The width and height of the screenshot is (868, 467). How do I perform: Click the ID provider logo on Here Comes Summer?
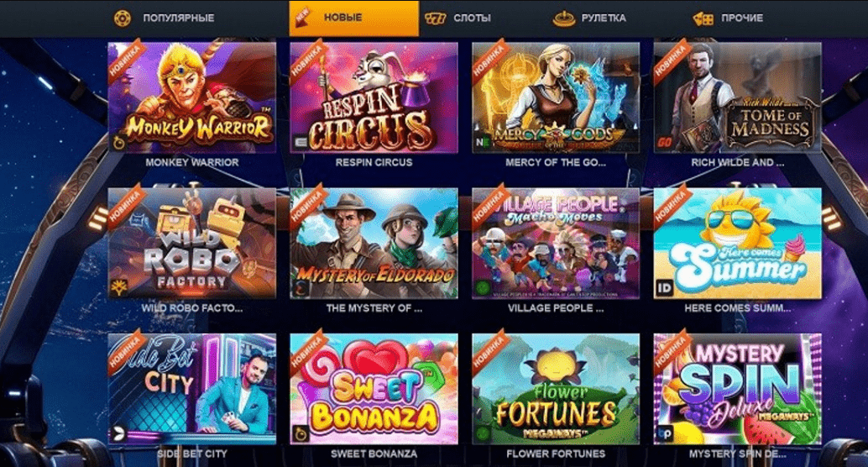pyautogui.click(x=664, y=287)
